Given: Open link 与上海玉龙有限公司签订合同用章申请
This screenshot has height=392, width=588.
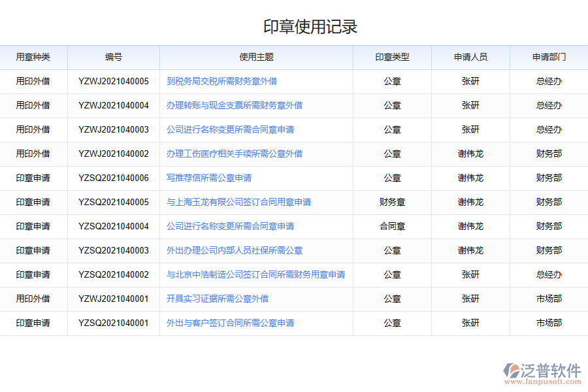Looking at the screenshot, I should (x=238, y=202).
